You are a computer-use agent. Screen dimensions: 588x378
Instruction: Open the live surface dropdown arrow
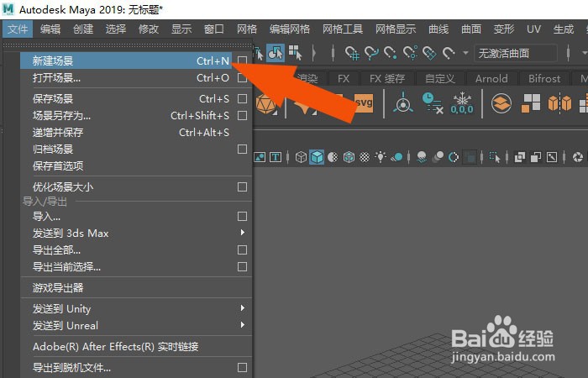[465, 53]
